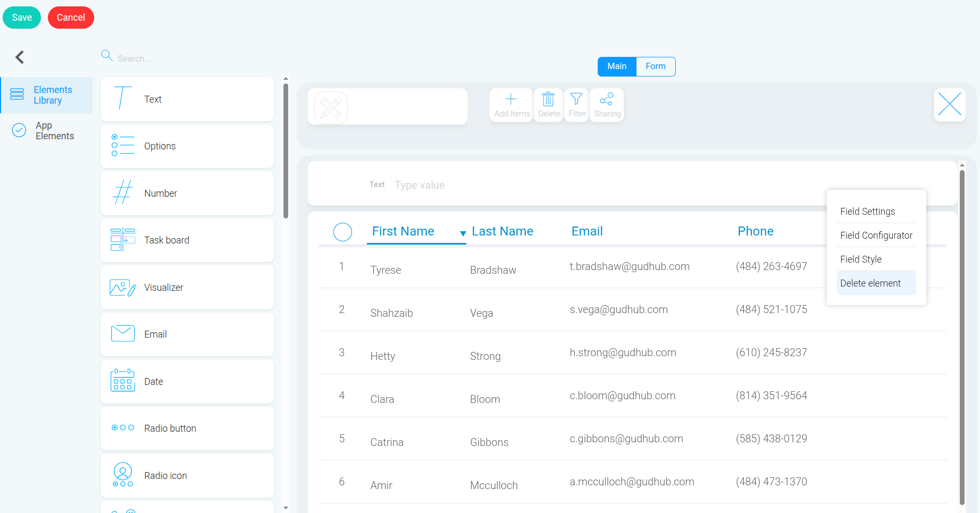
Task: Click the cell Hetty
Action: (382, 356)
